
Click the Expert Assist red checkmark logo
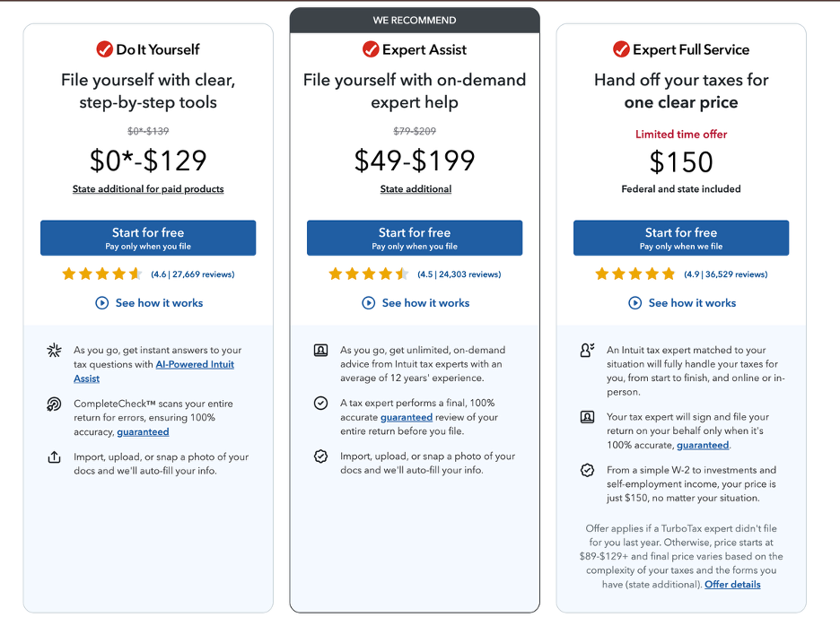coord(371,49)
